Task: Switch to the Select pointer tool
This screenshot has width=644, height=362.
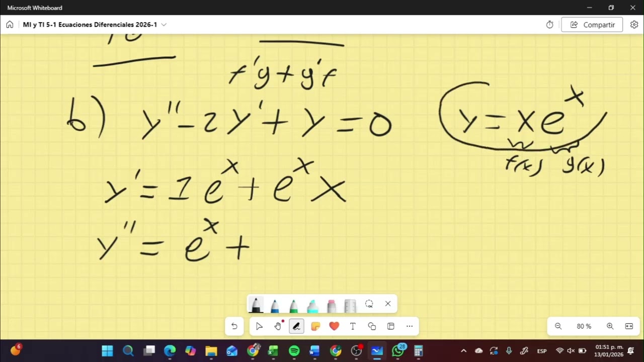Action: coord(259,326)
